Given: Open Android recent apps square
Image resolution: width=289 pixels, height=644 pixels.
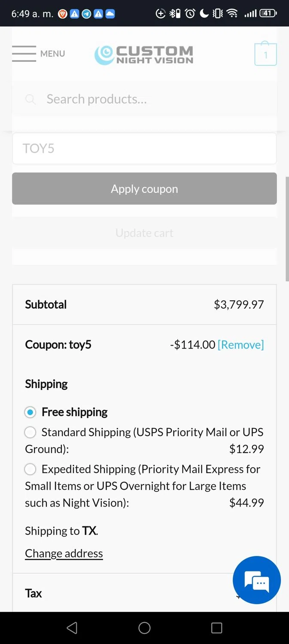Looking at the screenshot, I should [216, 628].
